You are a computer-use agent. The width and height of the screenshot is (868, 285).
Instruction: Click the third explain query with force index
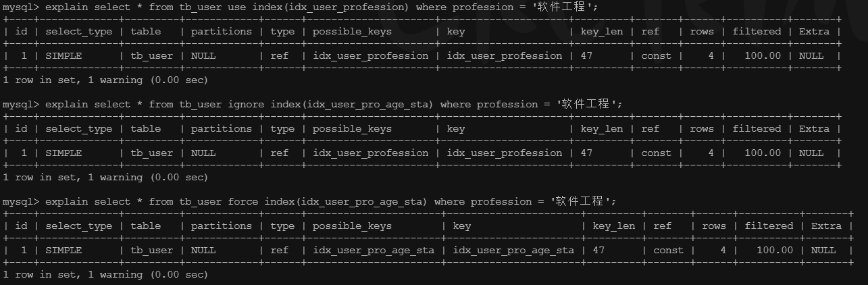[330, 201]
